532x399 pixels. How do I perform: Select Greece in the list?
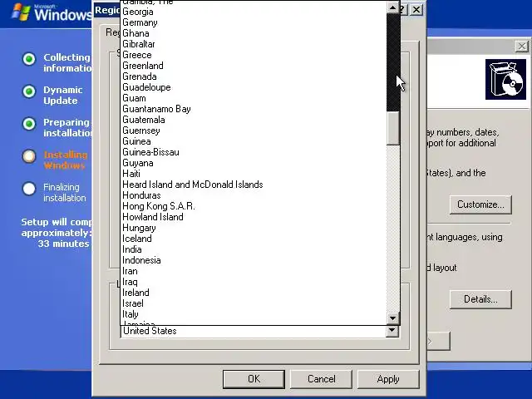click(254, 55)
